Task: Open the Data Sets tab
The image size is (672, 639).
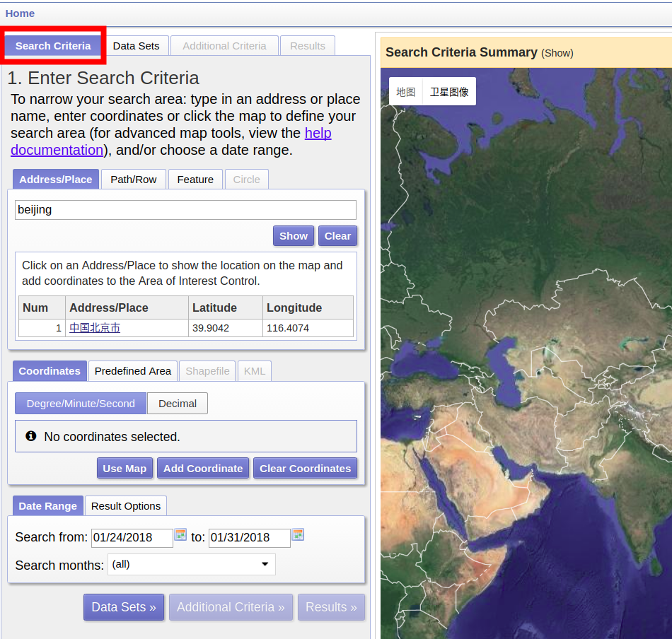Action: tap(137, 46)
